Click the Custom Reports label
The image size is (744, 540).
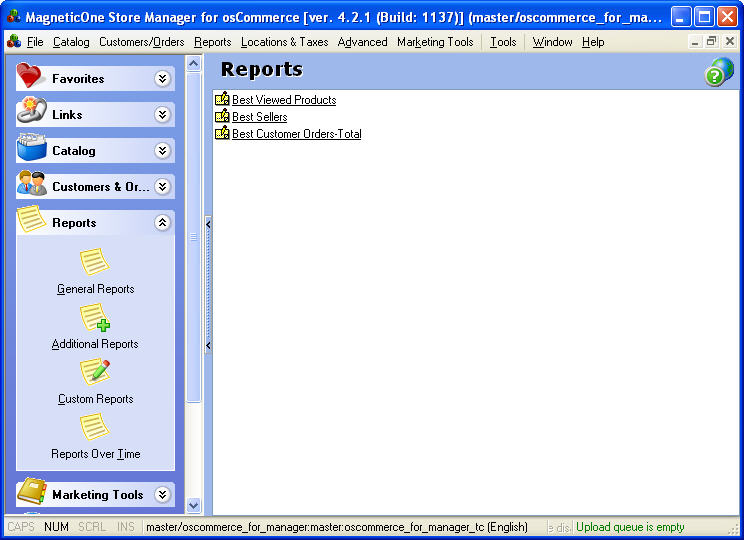point(95,399)
